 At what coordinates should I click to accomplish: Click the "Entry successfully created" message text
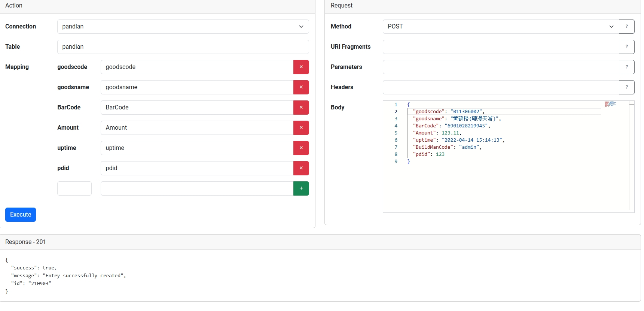83,276
